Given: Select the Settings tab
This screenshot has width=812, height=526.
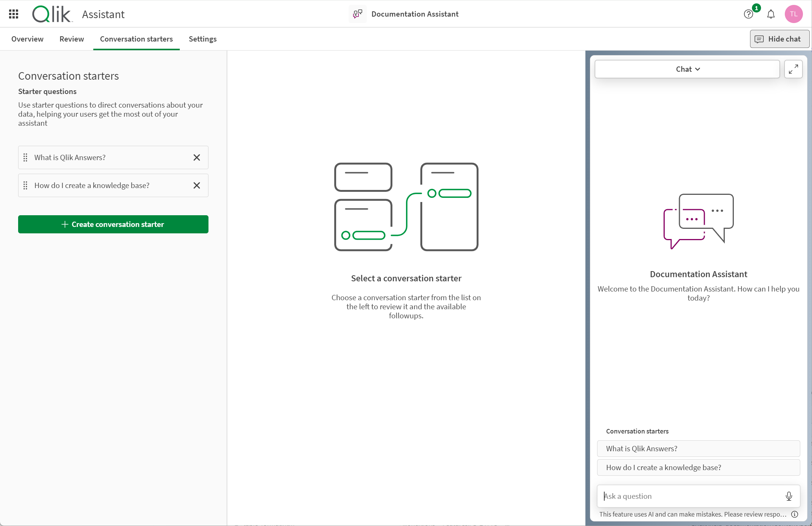Looking at the screenshot, I should [x=202, y=39].
